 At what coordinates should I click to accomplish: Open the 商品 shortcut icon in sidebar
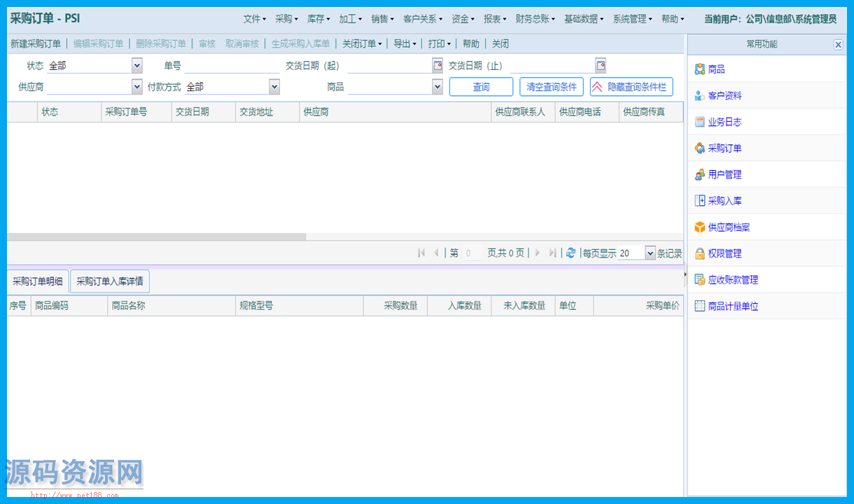pos(699,69)
